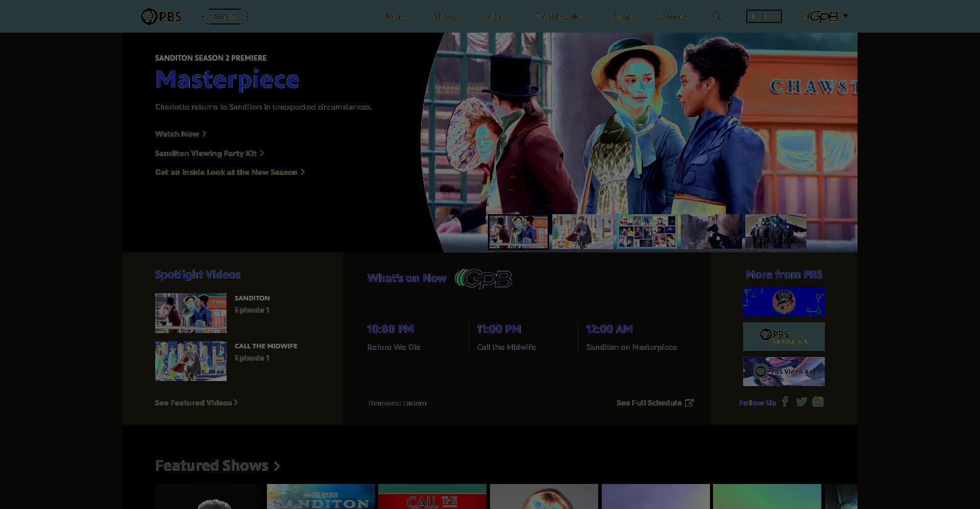The image size is (980, 509).
Task: Select the fifth carousel thumbnail with aircraft
Action: (775, 232)
